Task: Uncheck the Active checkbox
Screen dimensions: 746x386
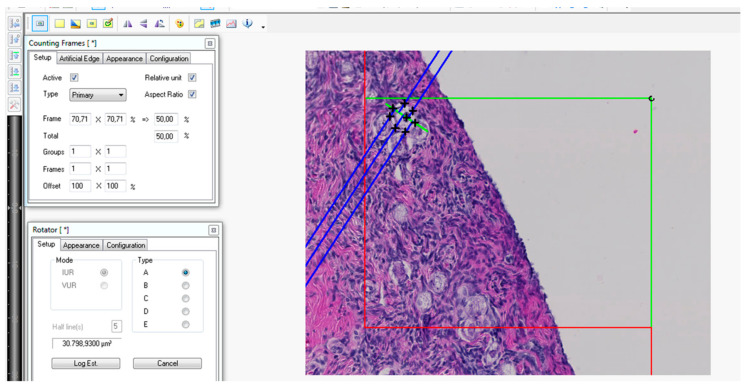Action: 74,78
